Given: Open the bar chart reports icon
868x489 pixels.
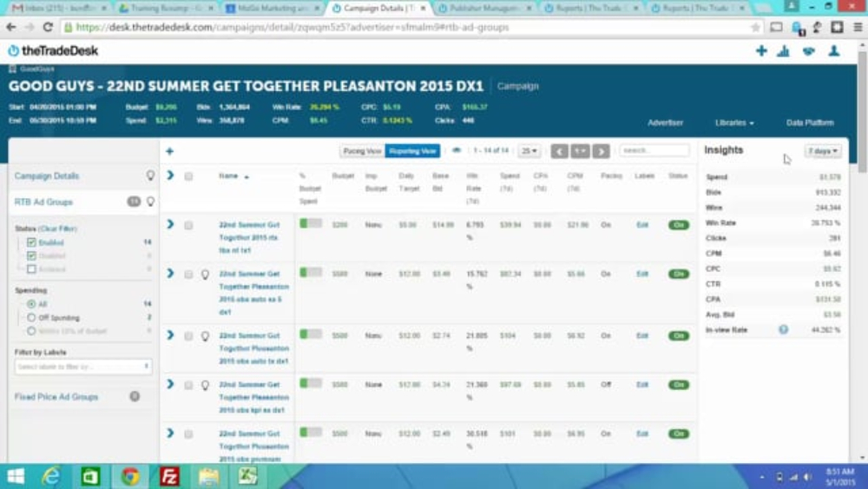Looking at the screenshot, I should [x=783, y=51].
